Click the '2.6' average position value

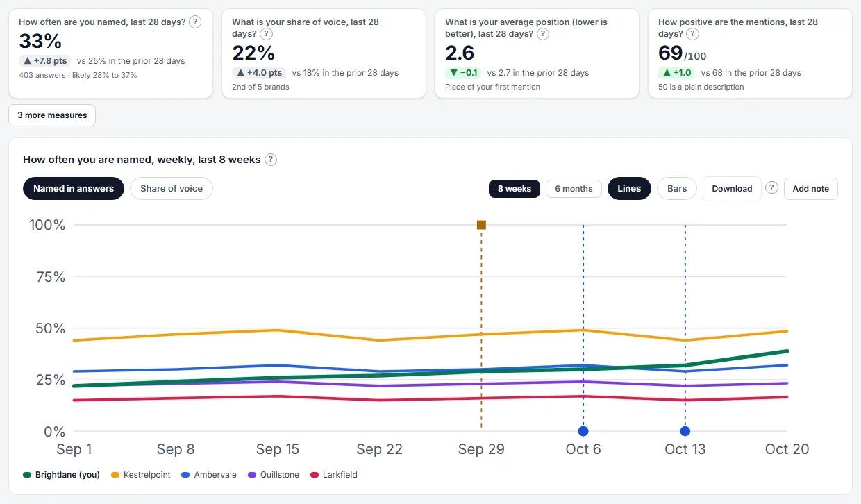(x=460, y=53)
